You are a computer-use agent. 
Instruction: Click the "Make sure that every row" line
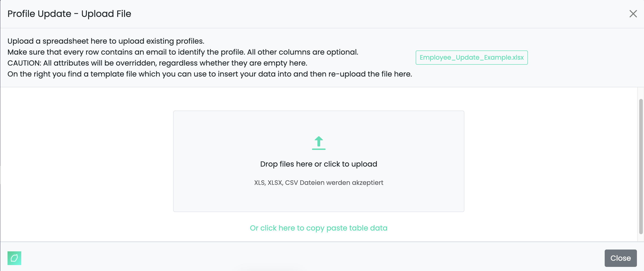pos(183,52)
